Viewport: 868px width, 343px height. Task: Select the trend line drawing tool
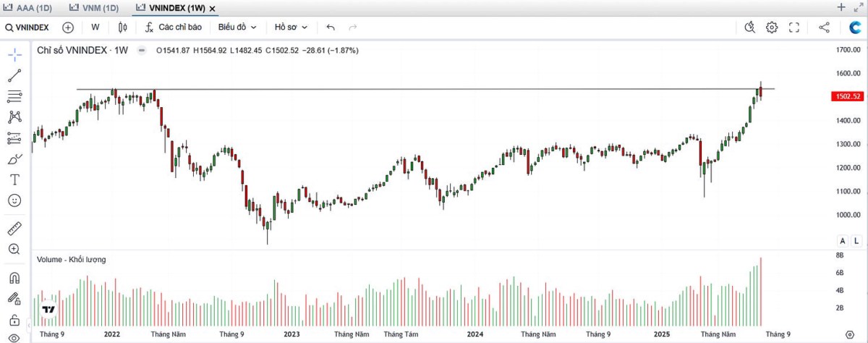coord(14,75)
